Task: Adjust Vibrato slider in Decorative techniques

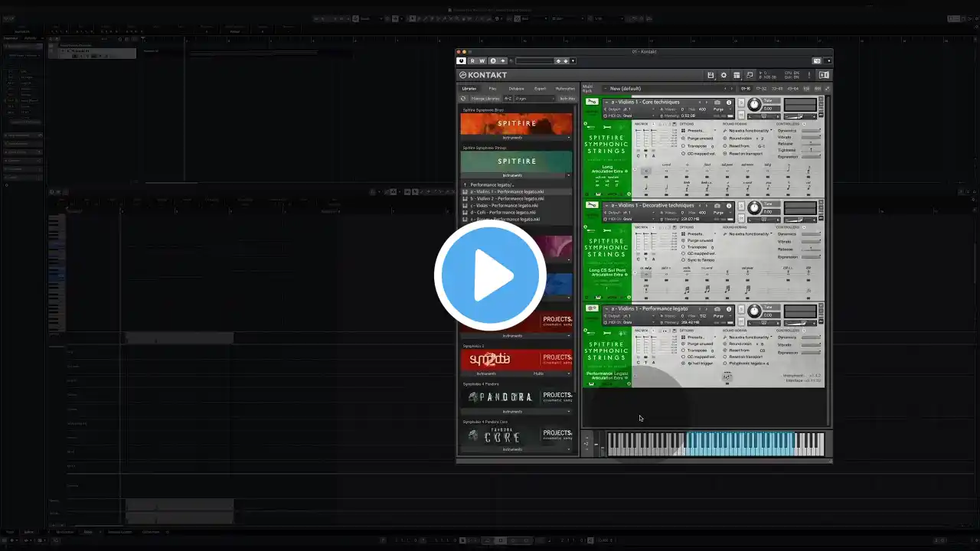Action: [x=810, y=242]
